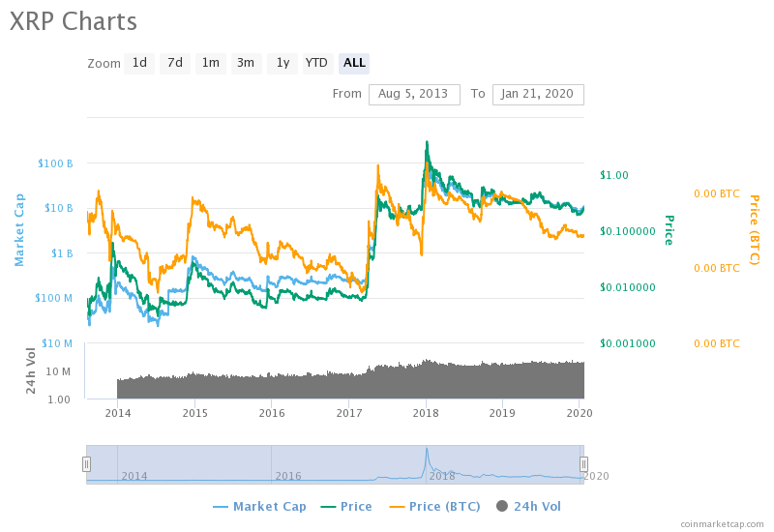Toggle the Price (BTC) series in legend

(x=434, y=506)
